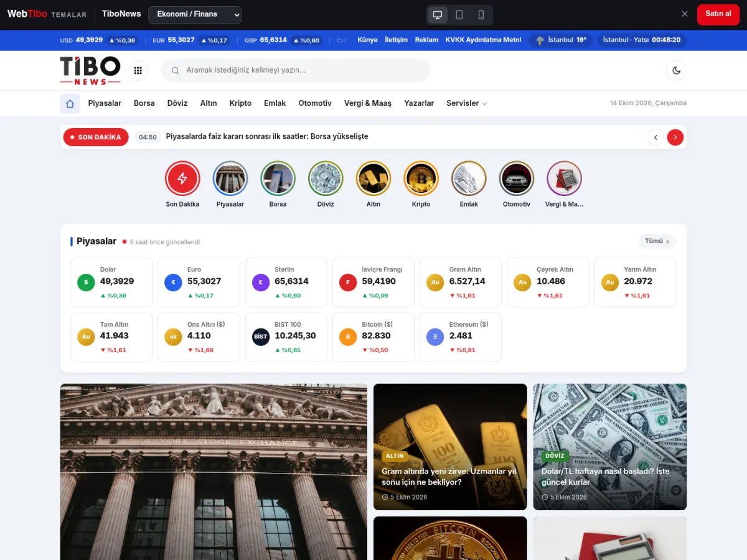The image size is (747, 560).
Task: Open the Kripto menu item
Action: coord(240,103)
